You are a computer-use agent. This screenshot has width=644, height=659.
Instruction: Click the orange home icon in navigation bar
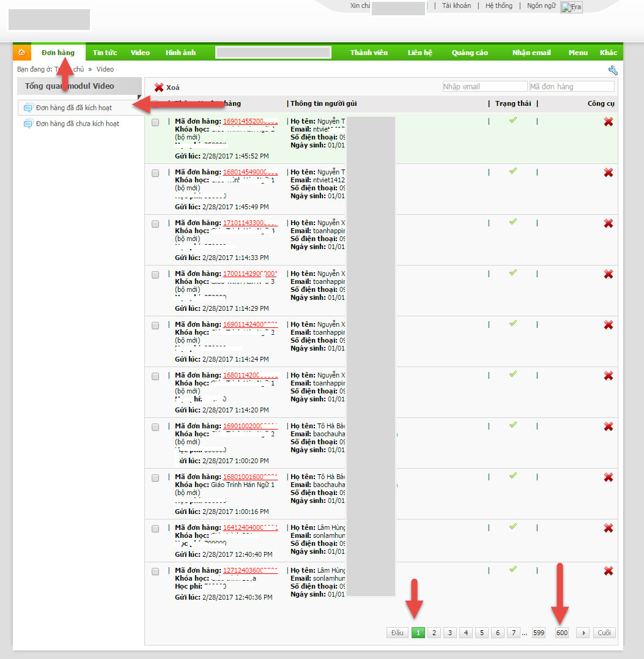pos(21,53)
